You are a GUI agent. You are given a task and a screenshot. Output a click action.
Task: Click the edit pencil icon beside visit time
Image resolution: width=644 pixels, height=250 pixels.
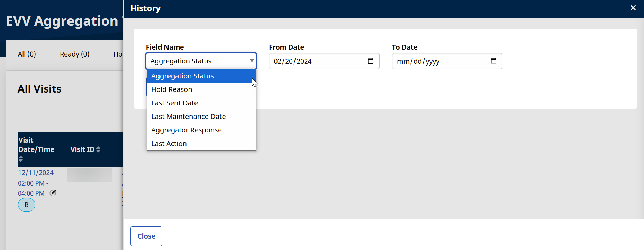(x=53, y=193)
